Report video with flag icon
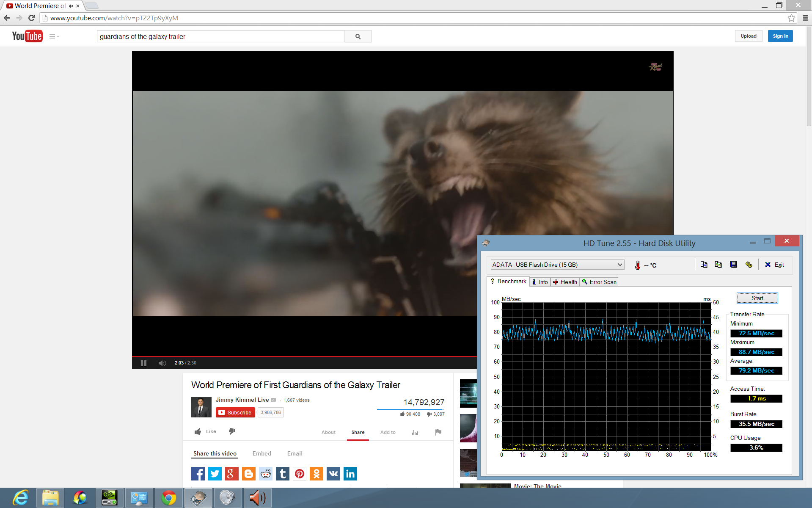Viewport: 812px width, 508px height. [x=438, y=432]
